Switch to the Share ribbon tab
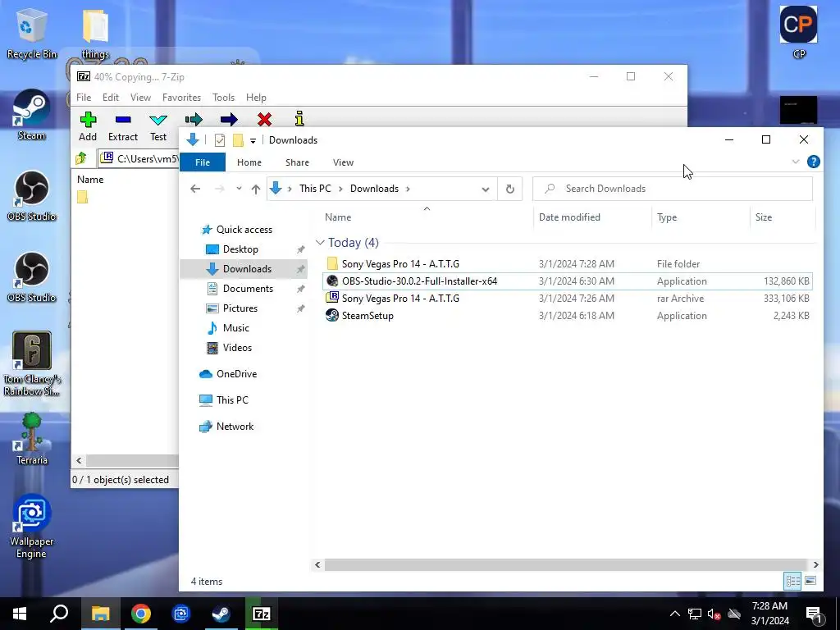Image resolution: width=840 pixels, height=630 pixels. (x=297, y=162)
